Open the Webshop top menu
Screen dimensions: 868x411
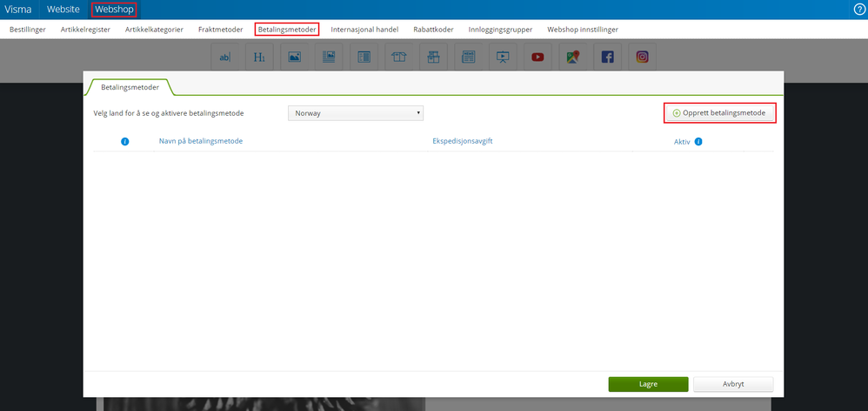click(114, 10)
